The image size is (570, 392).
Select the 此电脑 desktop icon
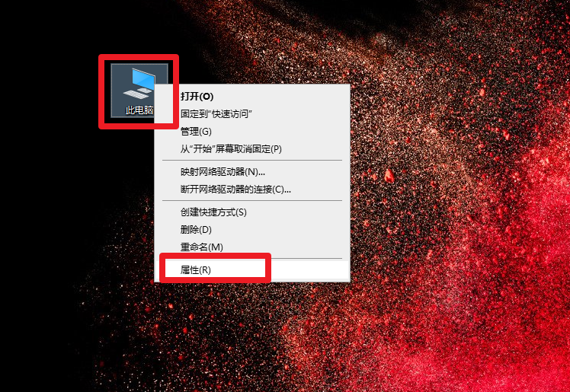tap(139, 90)
